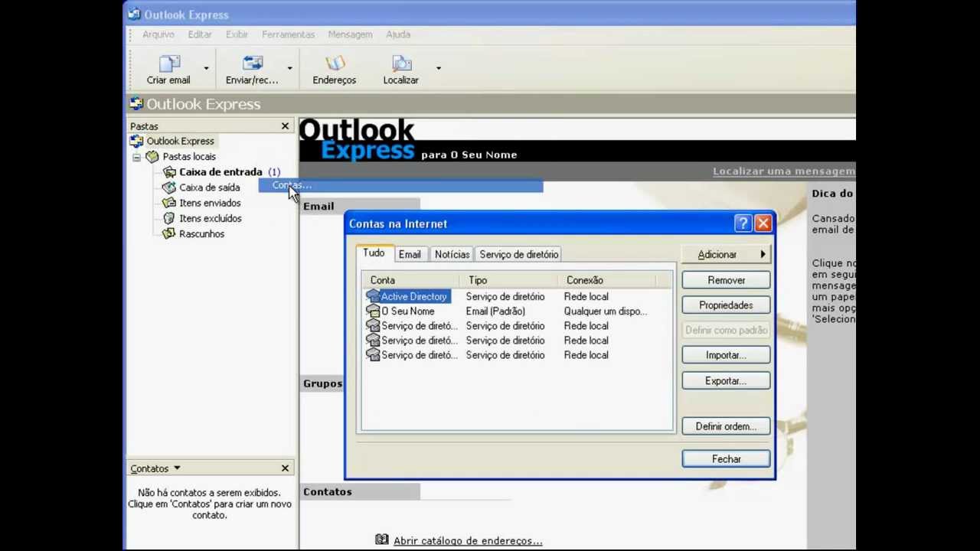
Task: Click the Pastas locais folder icon
Action: pyautogui.click(x=152, y=157)
